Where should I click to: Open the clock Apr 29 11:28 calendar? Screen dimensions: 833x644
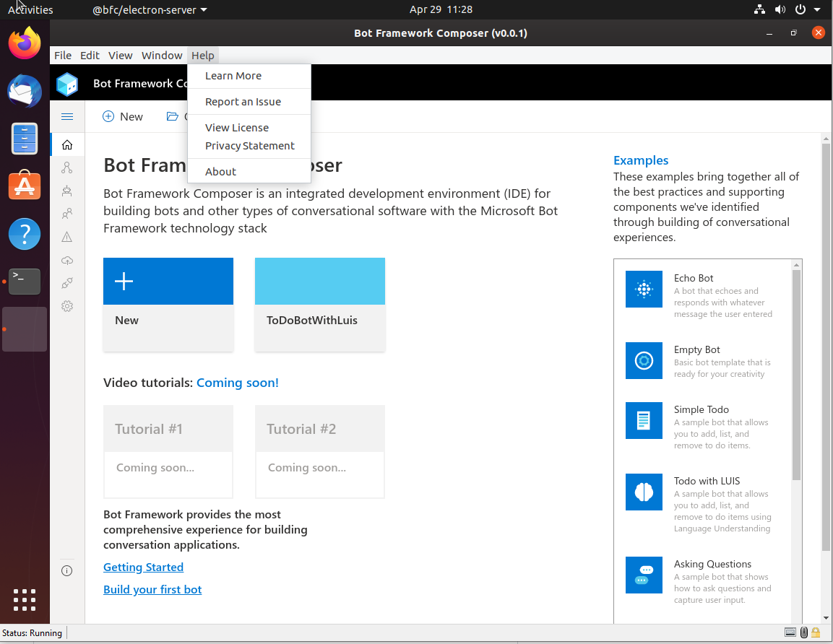441,9
